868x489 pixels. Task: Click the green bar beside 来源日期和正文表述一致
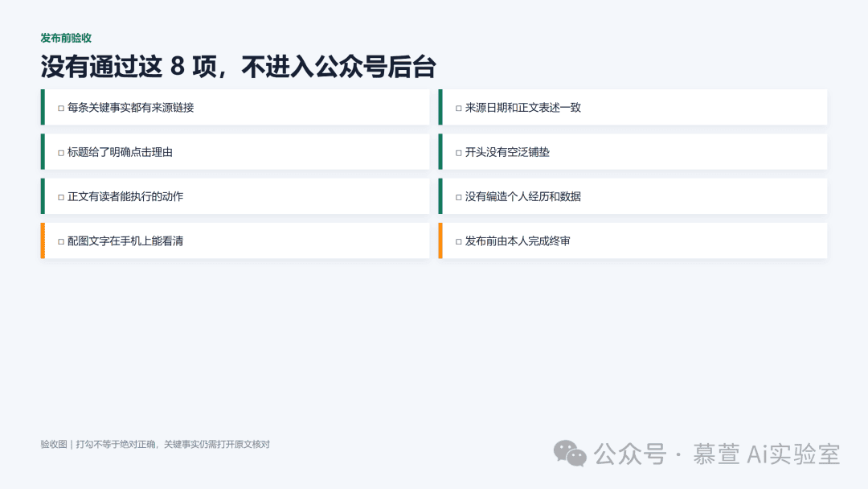pyautogui.click(x=440, y=107)
